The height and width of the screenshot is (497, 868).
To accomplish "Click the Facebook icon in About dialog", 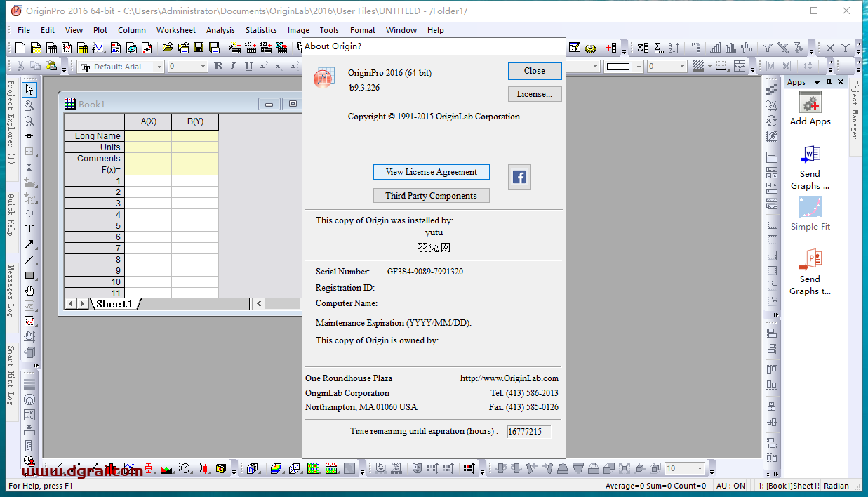I will (x=519, y=177).
